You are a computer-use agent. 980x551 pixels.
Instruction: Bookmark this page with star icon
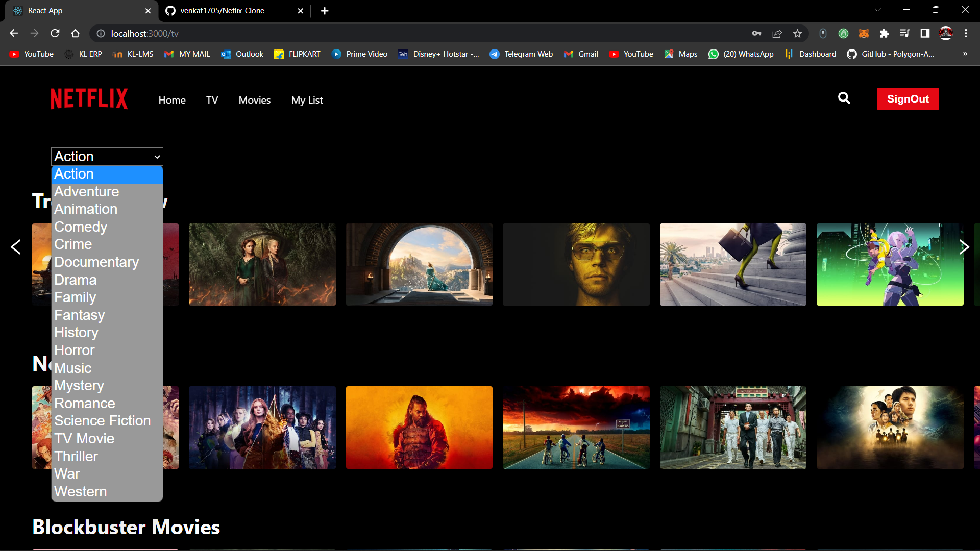(x=797, y=33)
